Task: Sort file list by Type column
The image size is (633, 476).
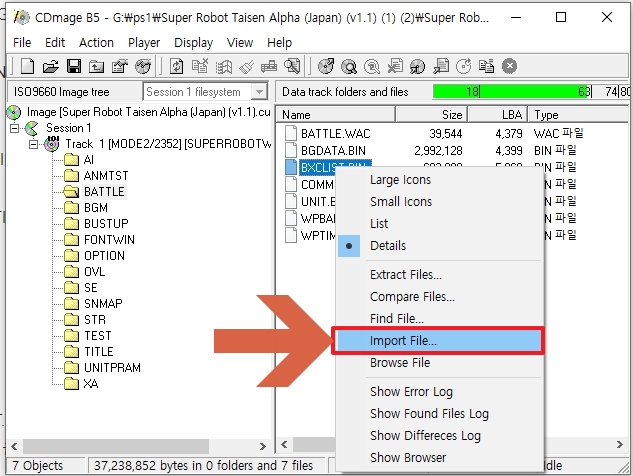Action: tap(580, 115)
